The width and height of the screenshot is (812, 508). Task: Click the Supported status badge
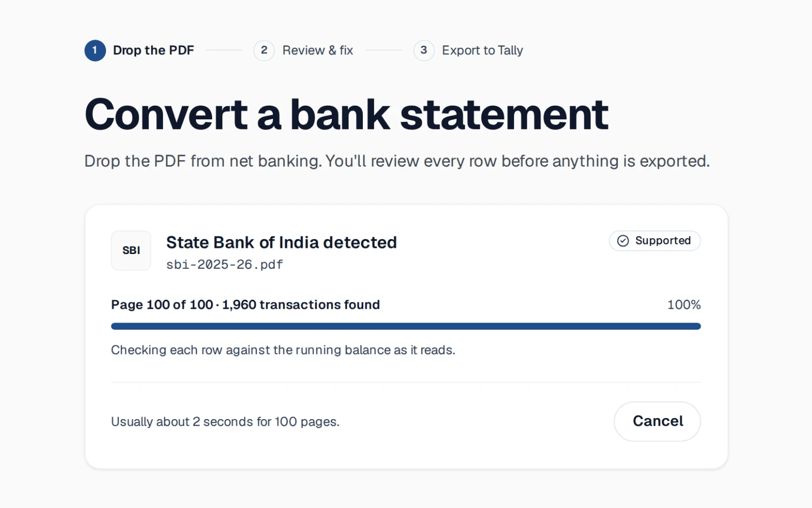[655, 241]
